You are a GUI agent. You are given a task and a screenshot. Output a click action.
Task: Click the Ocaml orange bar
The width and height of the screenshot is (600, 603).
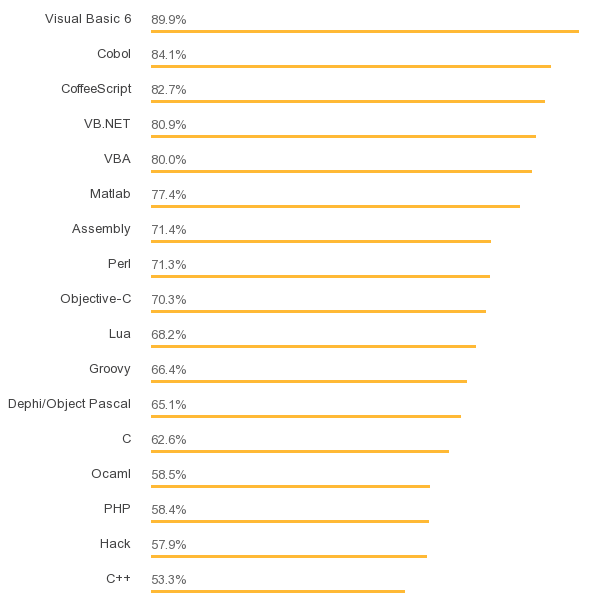[290, 486]
